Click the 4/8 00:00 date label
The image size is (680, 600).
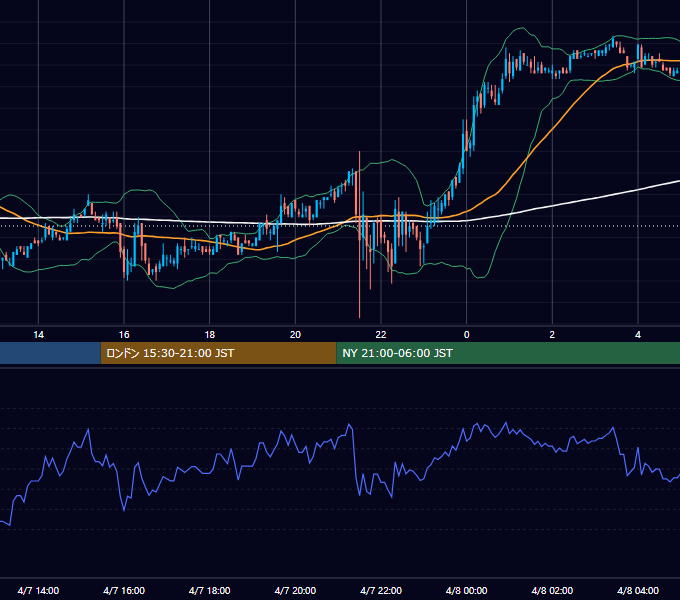click(467, 591)
